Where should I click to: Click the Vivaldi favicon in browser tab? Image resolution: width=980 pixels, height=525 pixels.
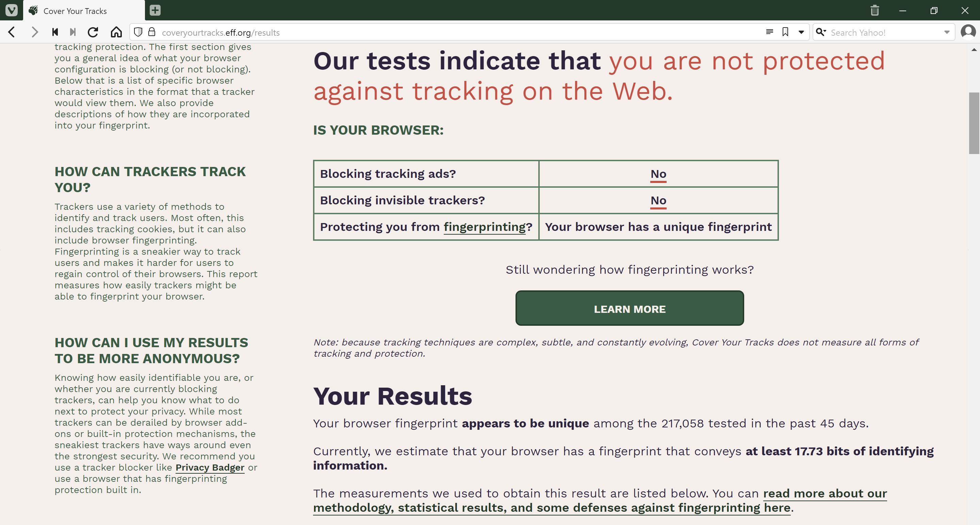click(12, 10)
